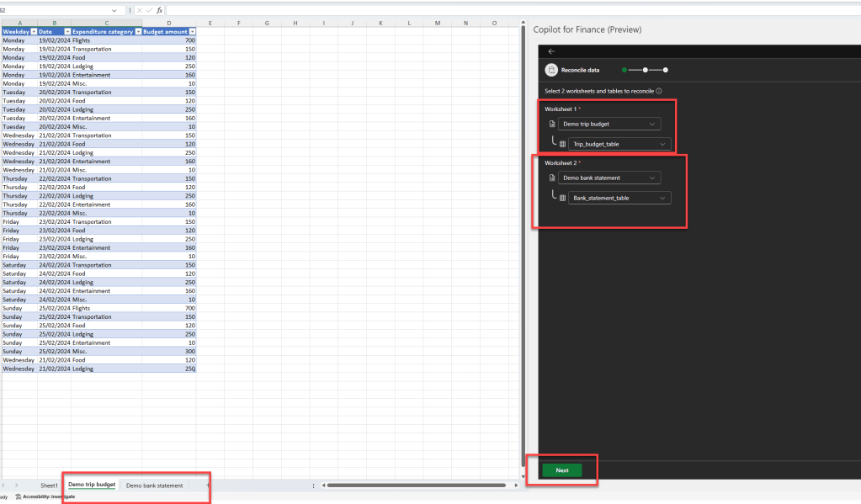
Task: Open the Expenditure category filter dropdown
Action: 137,31
